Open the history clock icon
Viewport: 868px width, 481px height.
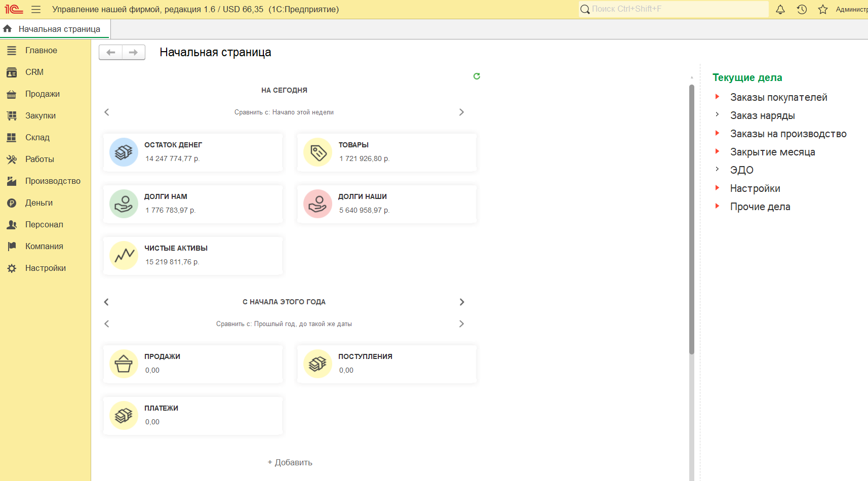pos(802,10)
